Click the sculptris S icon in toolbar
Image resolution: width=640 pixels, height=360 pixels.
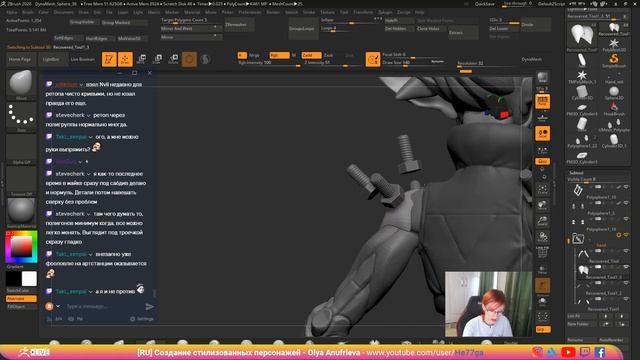coord(205,59)
